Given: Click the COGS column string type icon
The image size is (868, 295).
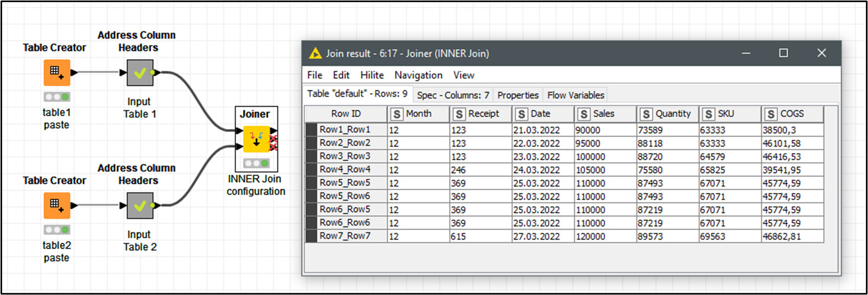Looking at the screenshot, I should 771,114.
